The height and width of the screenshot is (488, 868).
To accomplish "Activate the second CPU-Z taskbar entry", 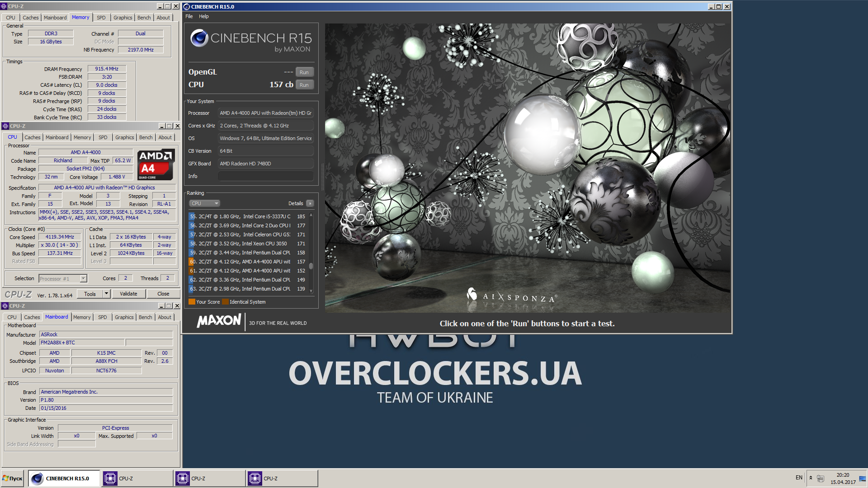I will pos(210,478).
